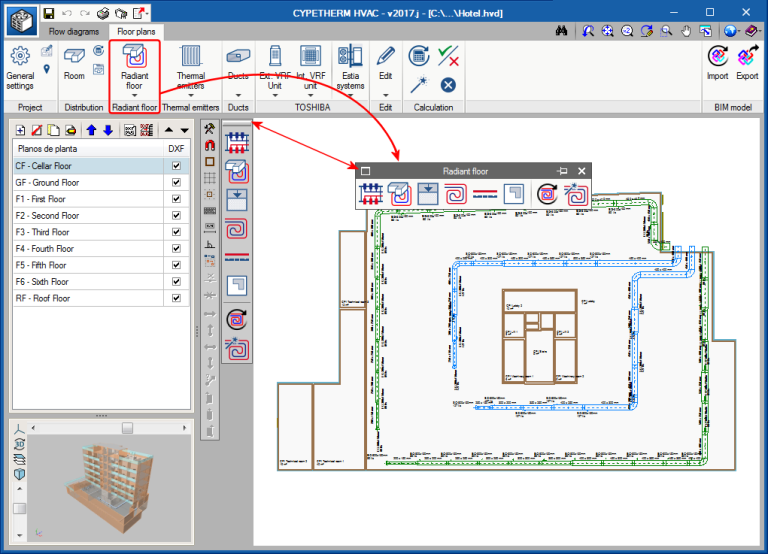Click the Planos de planta column header
The image size is (768, 554).
88,148
